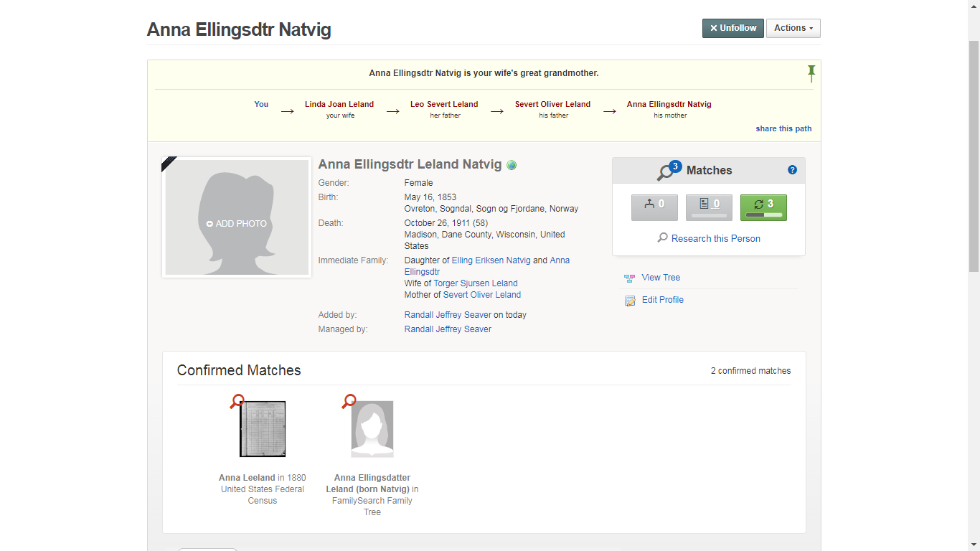980x551 pixels.
Task: Click the green Smart Matches icon showing 3
Action: click(x=763, y=207)
